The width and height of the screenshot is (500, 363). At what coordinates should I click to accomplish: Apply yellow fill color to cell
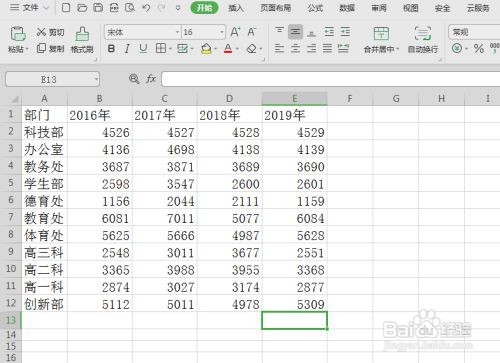(x=206, y=49)
